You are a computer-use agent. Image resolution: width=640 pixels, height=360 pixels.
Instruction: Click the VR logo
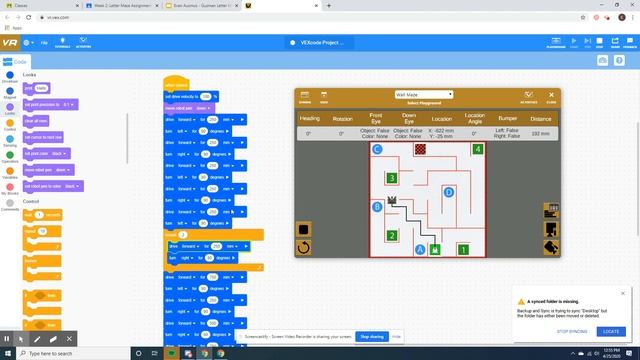coord(10,42)
